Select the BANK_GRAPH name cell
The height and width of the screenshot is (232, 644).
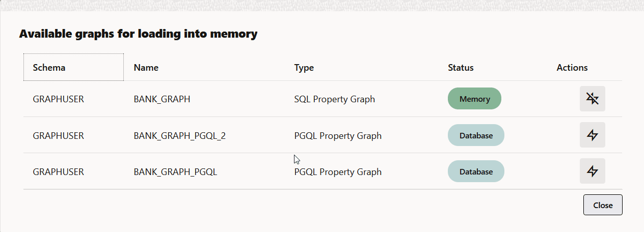click(162, 99)
